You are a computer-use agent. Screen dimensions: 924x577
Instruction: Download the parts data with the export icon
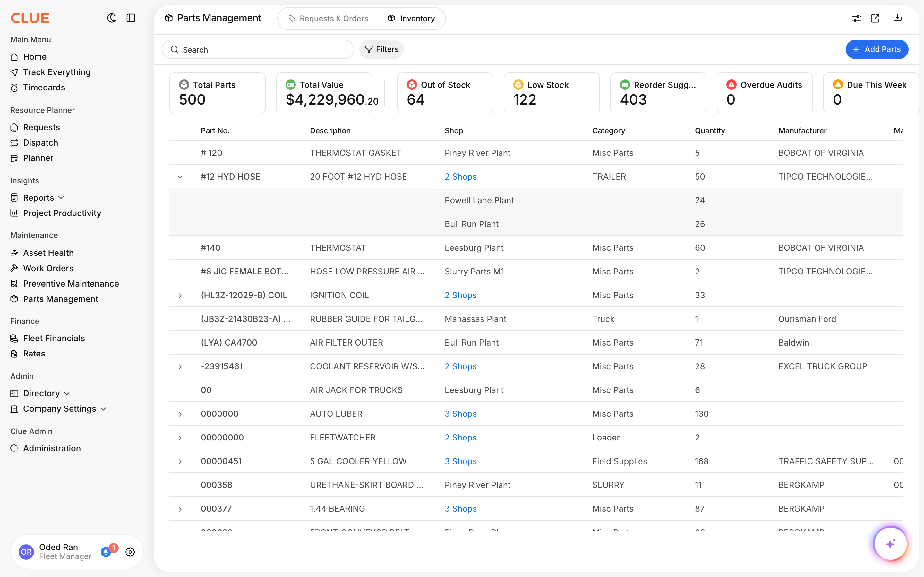point(897,18)
